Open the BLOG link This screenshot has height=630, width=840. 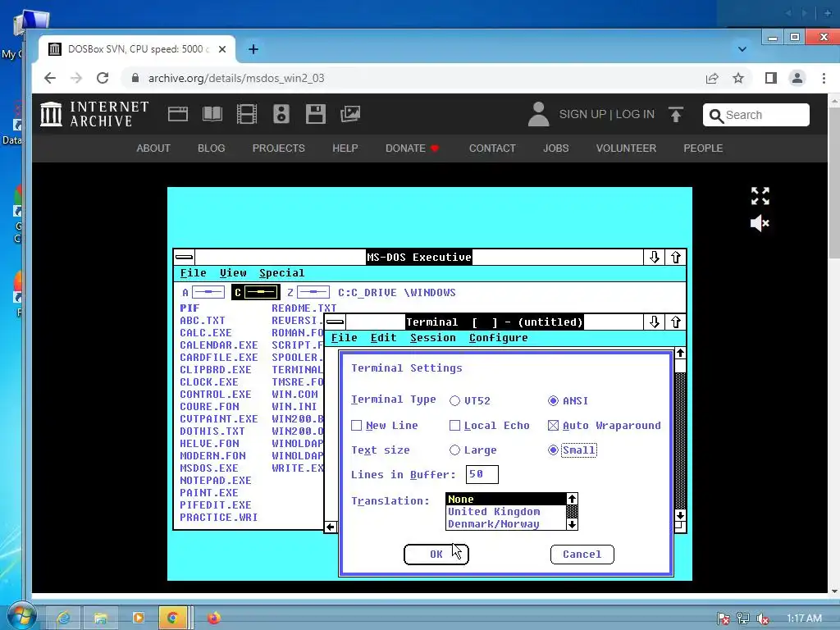[x=211, y=148]
